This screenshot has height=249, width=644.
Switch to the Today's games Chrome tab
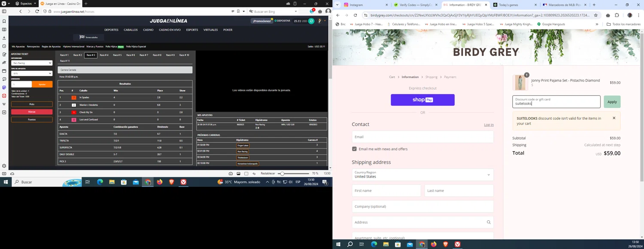pos(514,5)
